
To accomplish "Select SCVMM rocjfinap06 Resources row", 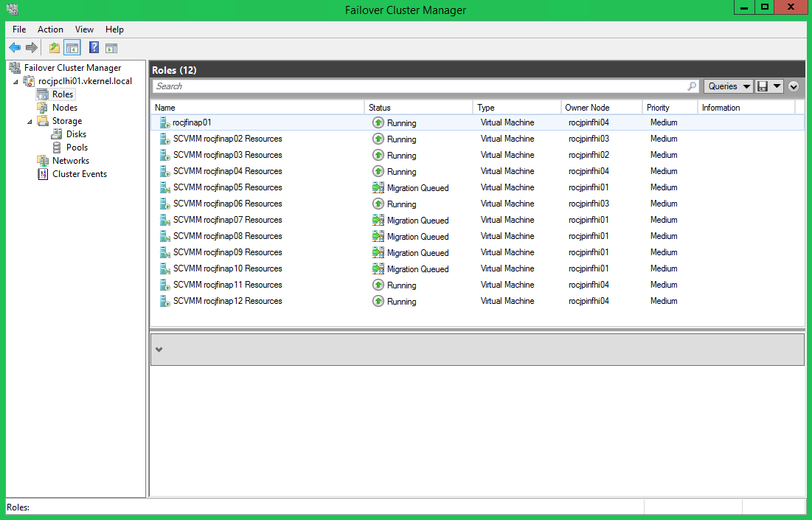I will [x=477, y=204].
